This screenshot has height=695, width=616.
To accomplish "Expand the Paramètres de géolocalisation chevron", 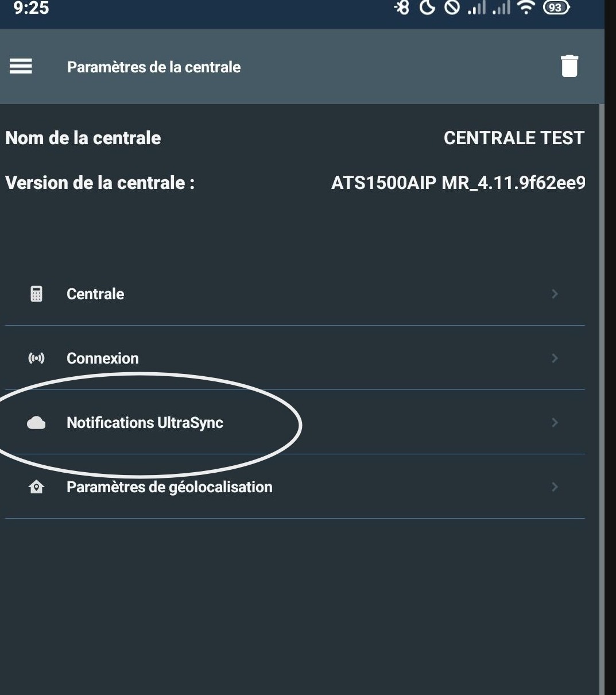I will click(554, 487).
